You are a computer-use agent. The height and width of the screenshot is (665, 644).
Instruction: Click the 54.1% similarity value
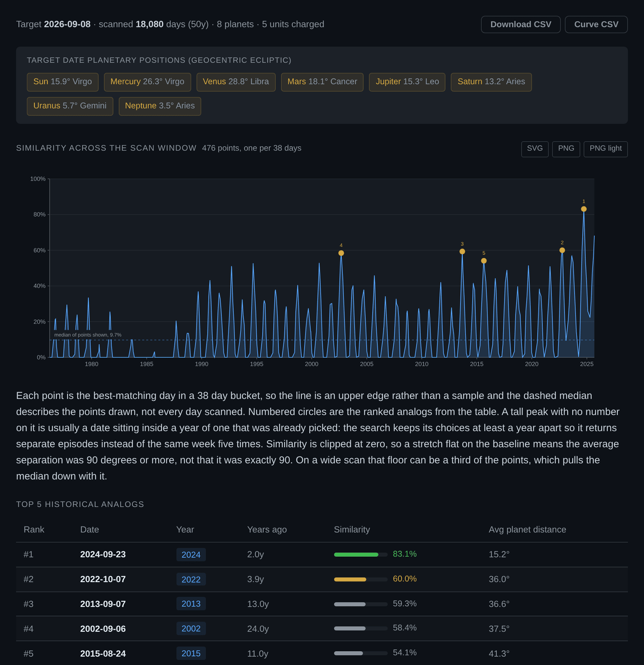point(405,653)
